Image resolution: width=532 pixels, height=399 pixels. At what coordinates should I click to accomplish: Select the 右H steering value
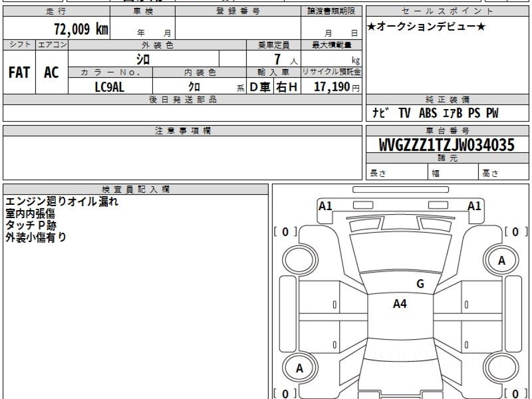pos(287,87)
